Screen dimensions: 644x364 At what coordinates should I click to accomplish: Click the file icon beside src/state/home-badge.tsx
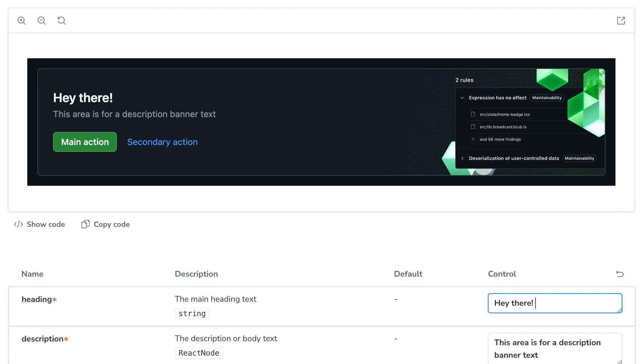click(473, 114)
